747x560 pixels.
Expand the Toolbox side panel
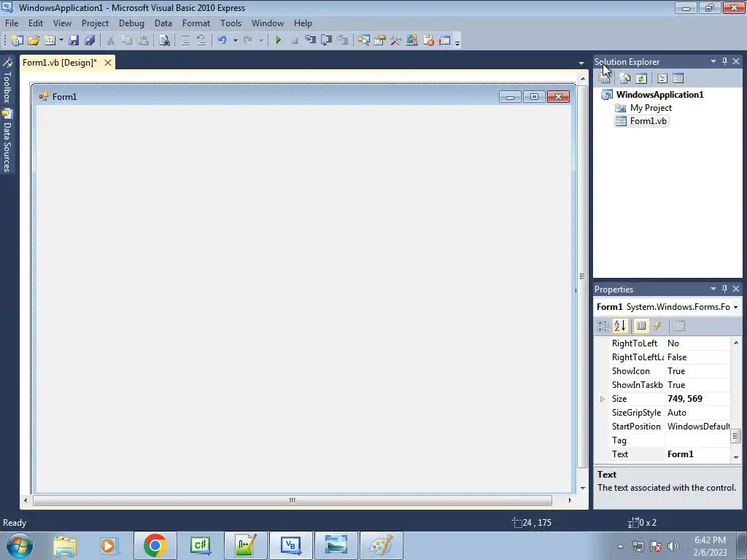pyautogui.click(x=7, y=81)
